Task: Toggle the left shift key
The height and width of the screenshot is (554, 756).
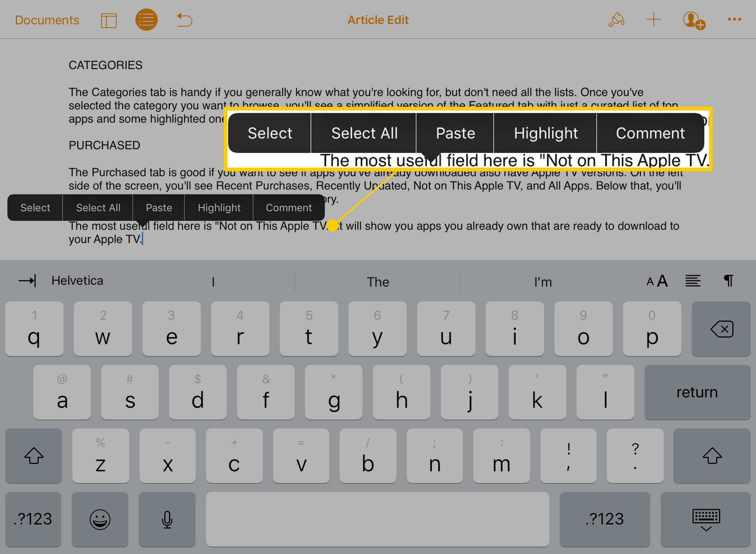Action: [34, 456]
